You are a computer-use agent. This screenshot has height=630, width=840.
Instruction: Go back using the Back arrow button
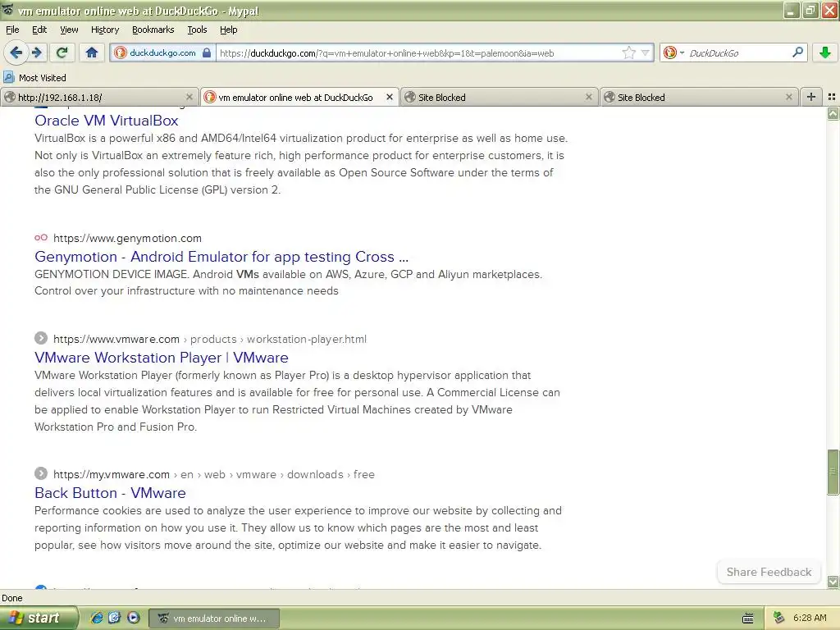[x=16, y=52]
